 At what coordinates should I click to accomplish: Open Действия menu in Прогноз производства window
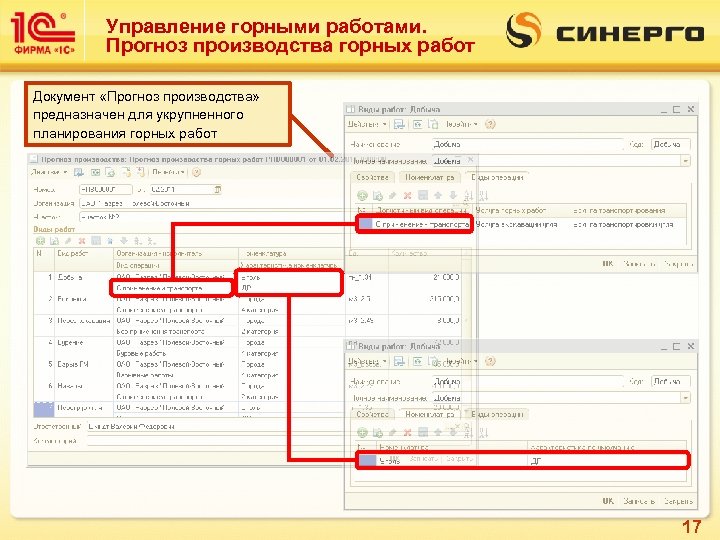(x=49, y=172)
